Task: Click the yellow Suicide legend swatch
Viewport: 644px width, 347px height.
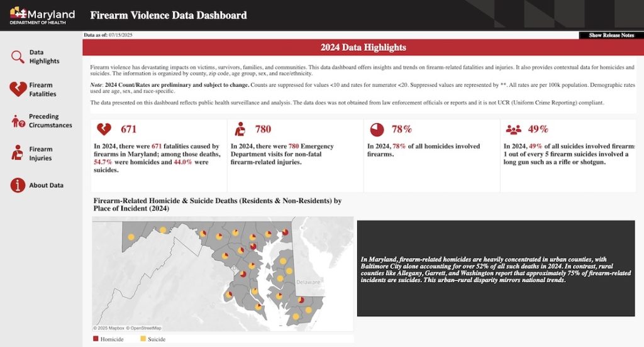Action: click(x=143, y=339)
